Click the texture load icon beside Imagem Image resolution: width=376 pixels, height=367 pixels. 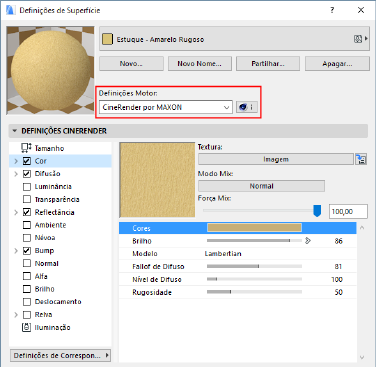click(x=361, y=159)
